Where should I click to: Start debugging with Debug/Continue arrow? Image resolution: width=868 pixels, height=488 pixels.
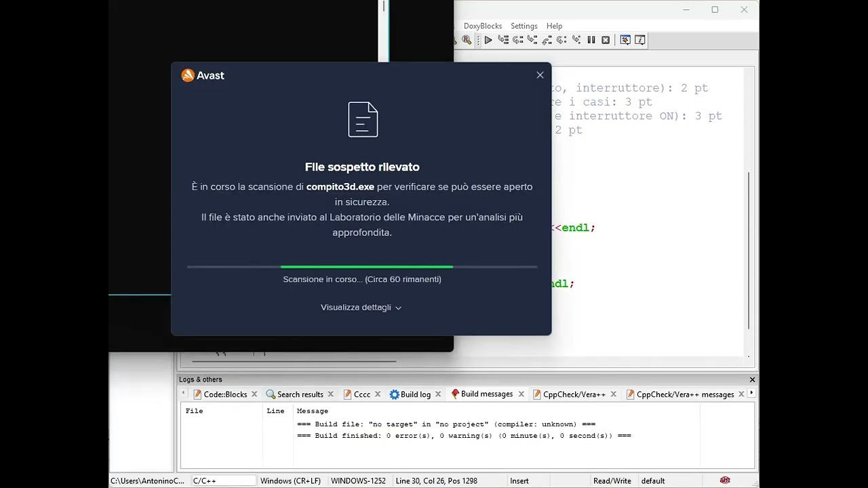click(x=488, y=40)
